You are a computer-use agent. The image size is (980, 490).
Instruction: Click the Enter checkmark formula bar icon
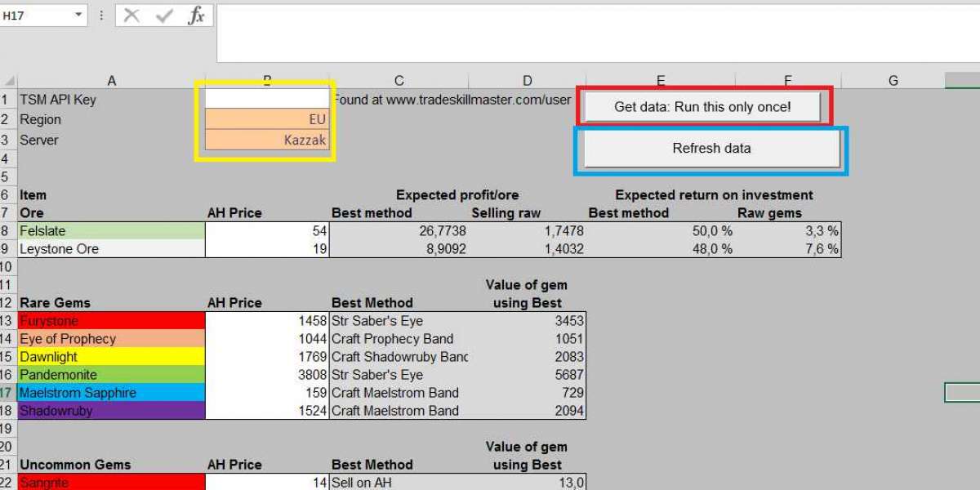click(x=164, y=16)
